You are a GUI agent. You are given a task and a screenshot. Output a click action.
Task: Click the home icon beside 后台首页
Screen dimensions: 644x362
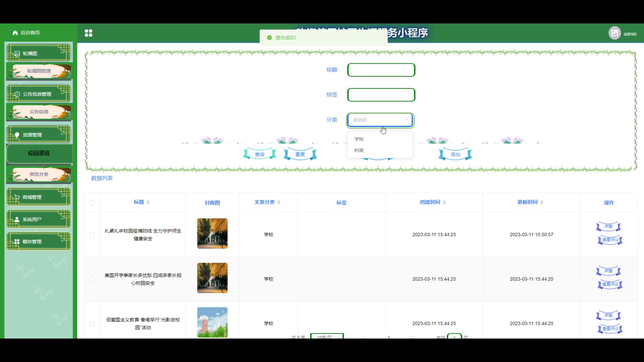pos(15,33)
